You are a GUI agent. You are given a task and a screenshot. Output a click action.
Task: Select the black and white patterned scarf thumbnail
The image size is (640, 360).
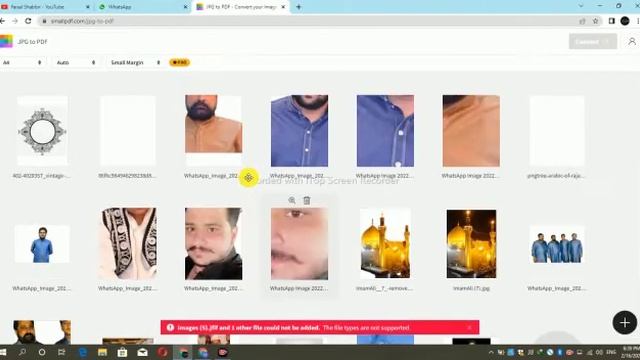[128, 244]
